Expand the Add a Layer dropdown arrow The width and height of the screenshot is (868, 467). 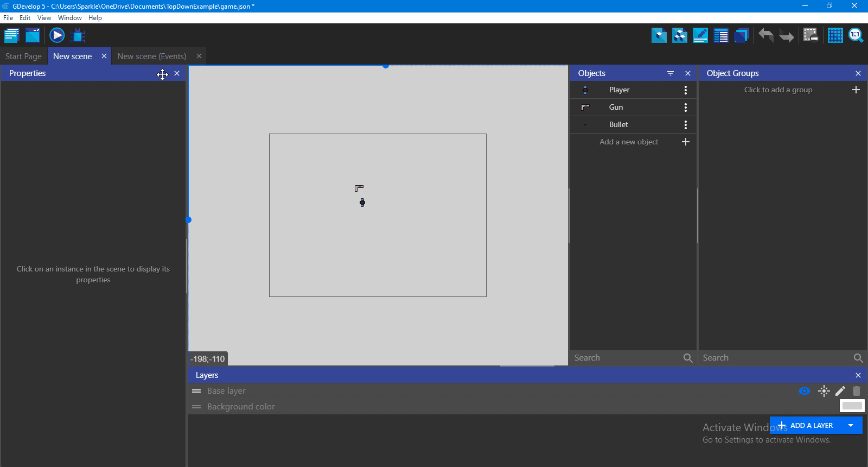click(851, 425)
